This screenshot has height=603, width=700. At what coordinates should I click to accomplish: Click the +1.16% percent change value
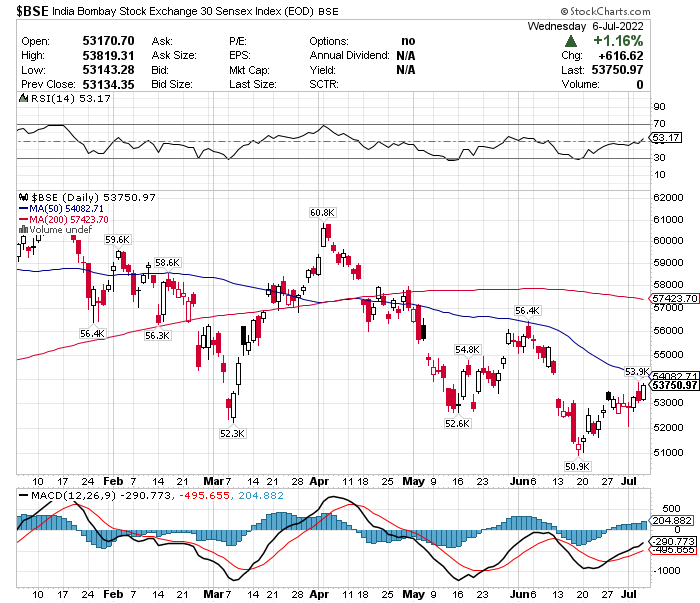618,41
